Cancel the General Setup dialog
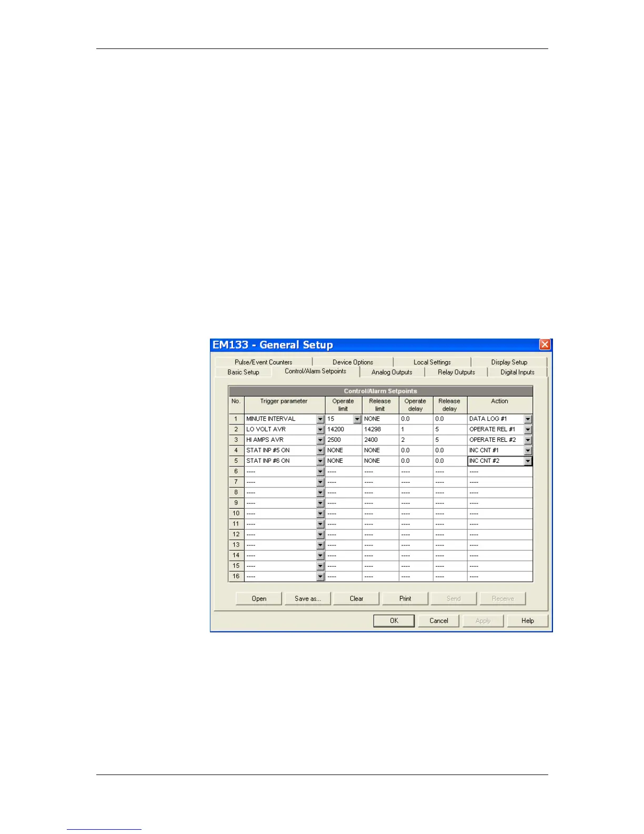 click(x=439, y=621)
